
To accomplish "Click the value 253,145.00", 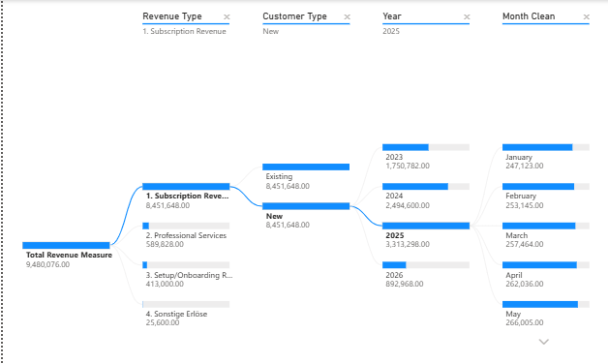I will pyautogui.click(x=524, y=205).
